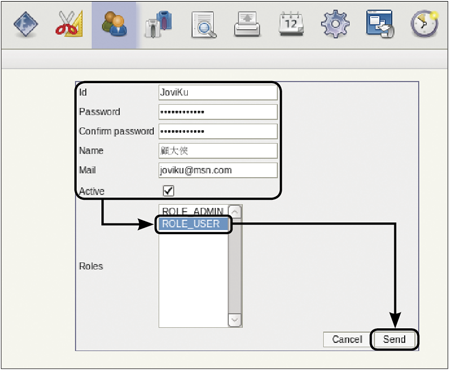Click the blue window screens icon

380,24
